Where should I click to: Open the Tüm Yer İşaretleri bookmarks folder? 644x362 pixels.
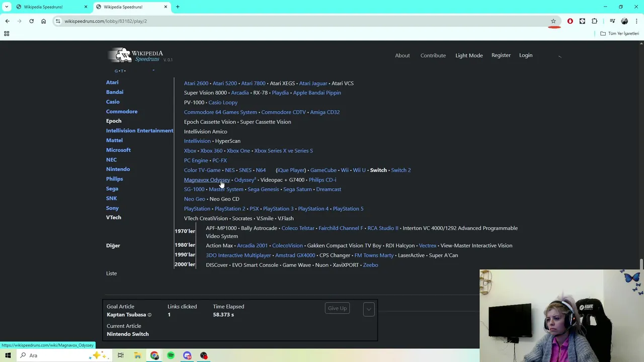[x=620, y=33]
